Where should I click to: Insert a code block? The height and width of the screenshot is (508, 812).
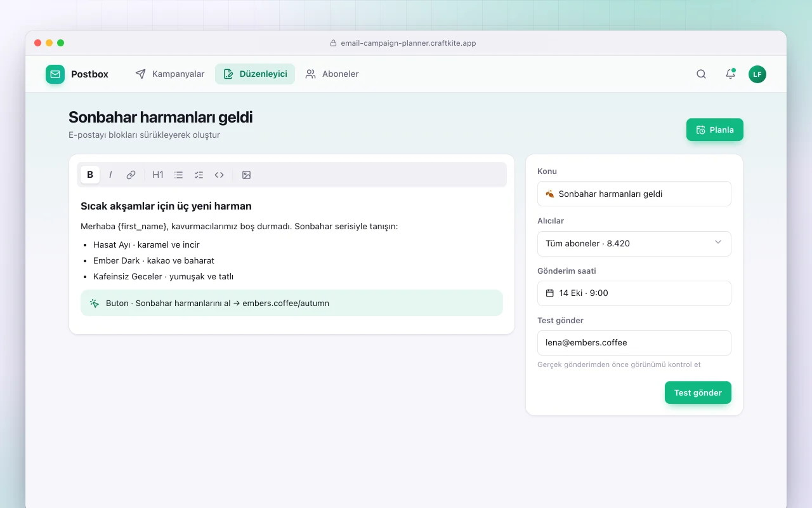point(219,175)
